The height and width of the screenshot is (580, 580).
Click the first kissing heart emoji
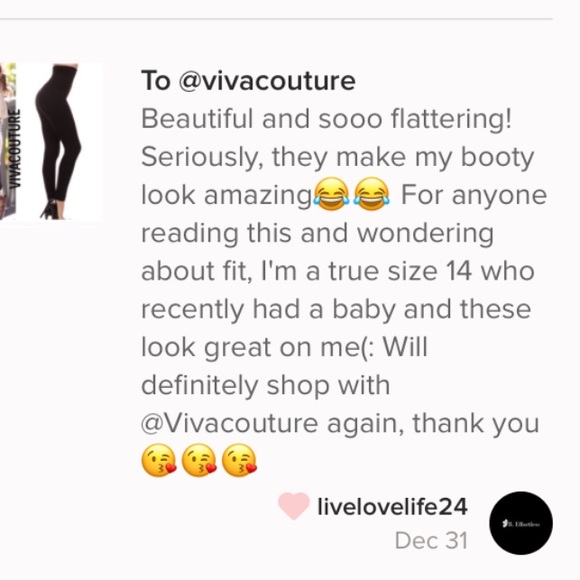coord(159,460)
